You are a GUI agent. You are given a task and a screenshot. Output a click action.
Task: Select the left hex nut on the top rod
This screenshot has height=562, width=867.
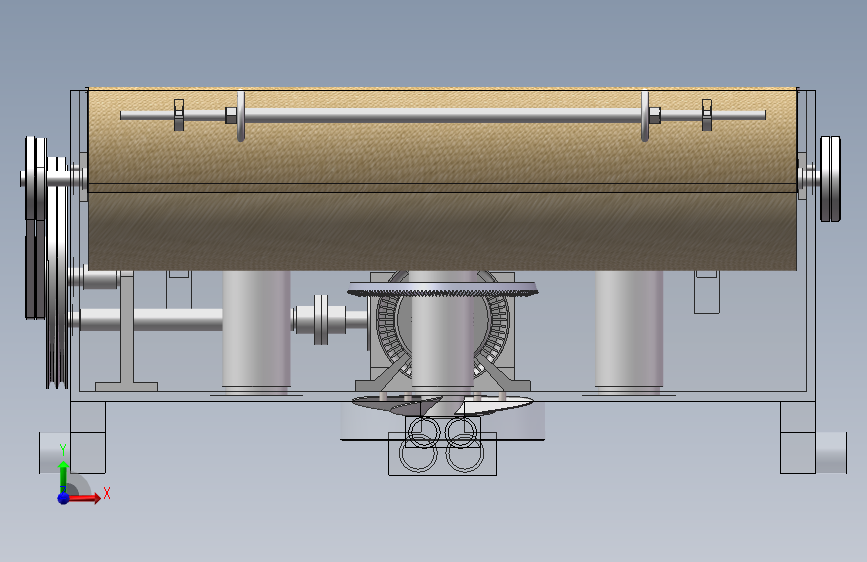point(231,115)
